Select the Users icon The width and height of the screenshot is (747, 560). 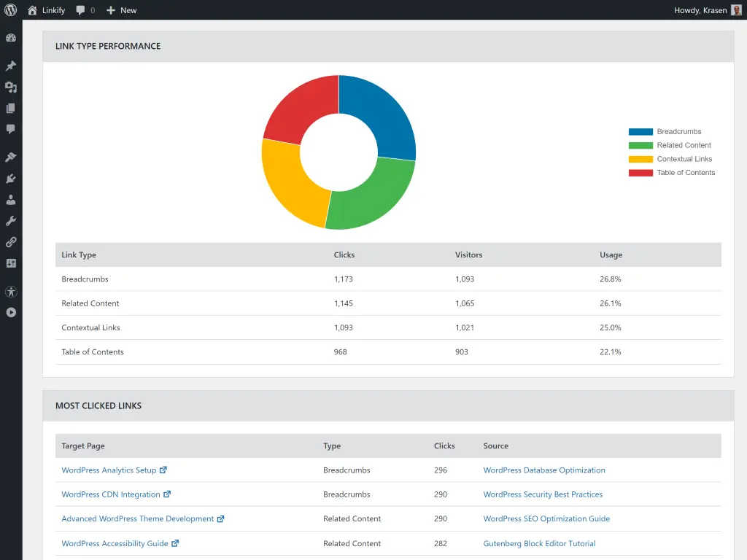pos(11,199)
